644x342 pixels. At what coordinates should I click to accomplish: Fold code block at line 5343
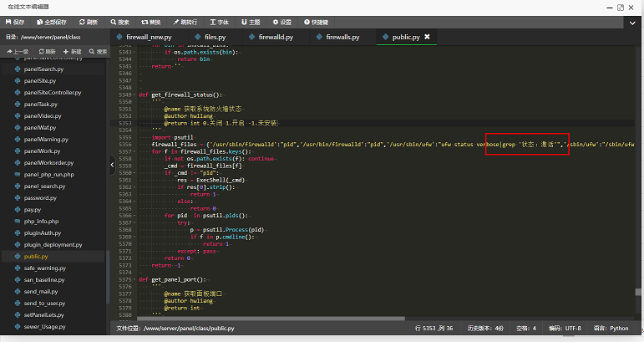pyautogui.click(x=134, y=52)
